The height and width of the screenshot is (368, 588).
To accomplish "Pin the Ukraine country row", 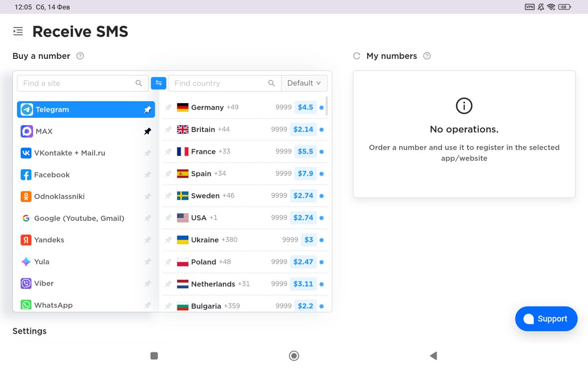I will tap(168, 240).
